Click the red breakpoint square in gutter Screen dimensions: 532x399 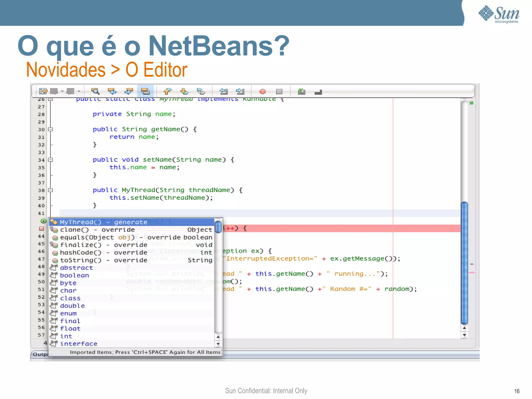[x=42, y=229]
